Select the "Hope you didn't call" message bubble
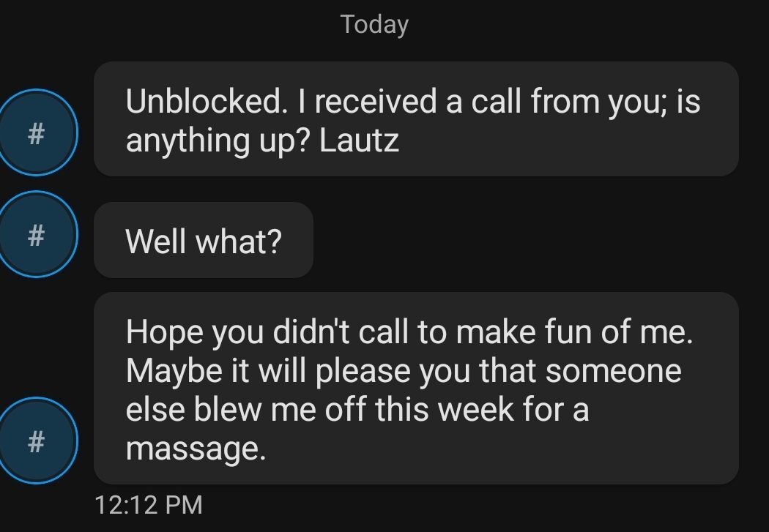Viewport: 769px width, 532px height. pos(415,388)
